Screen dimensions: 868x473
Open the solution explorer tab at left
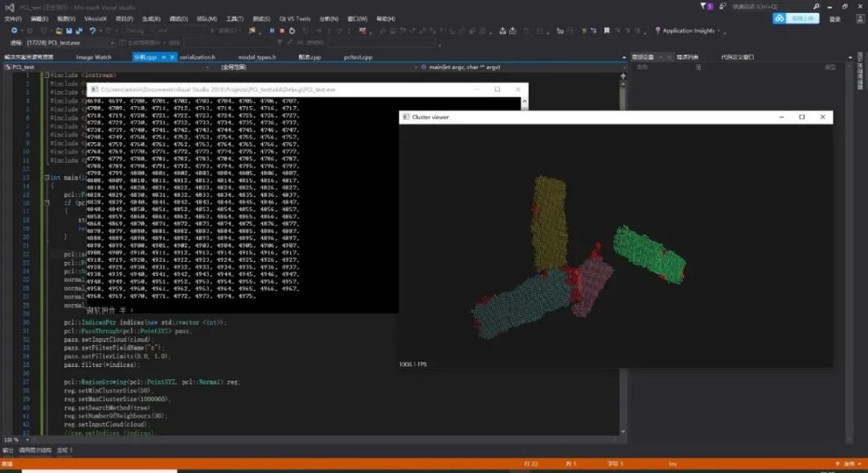tap(29, 57)
